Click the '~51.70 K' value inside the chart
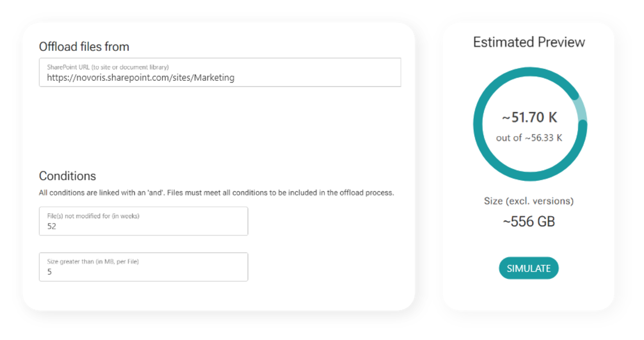This screenshot has height=340, width=644. [x=529, y=117]
